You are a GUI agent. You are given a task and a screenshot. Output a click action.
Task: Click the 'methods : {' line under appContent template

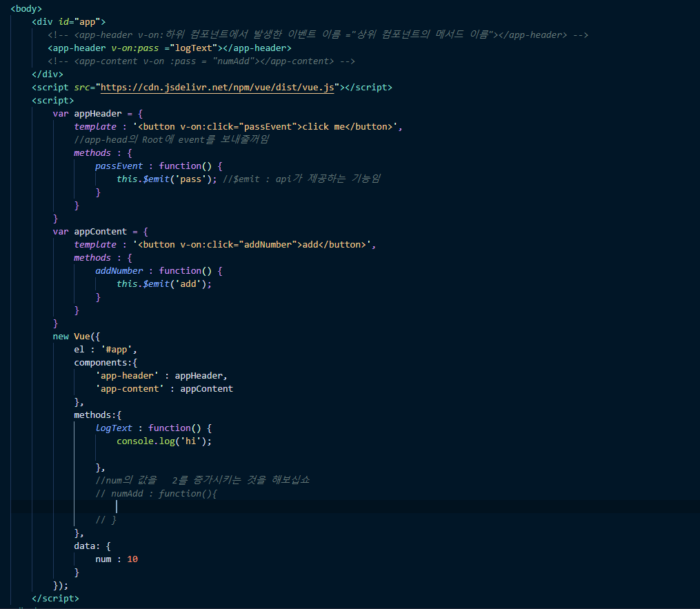[103, 258]
